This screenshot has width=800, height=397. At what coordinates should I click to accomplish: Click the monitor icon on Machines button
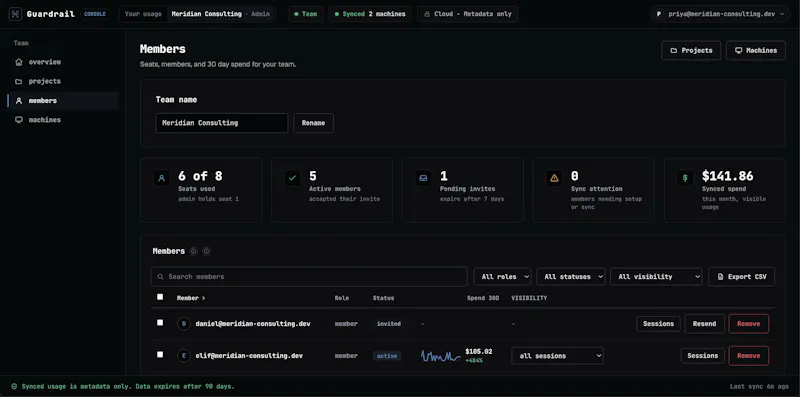click(738, 51)
